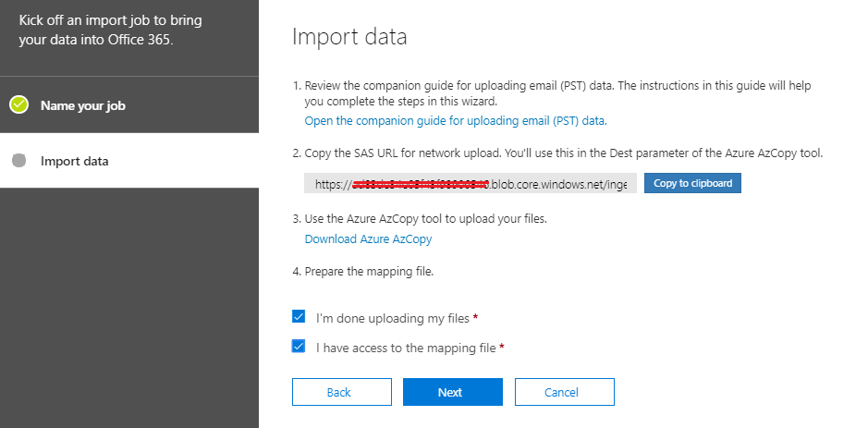Open the Download Azure AzCopy link

coord(368,239)
